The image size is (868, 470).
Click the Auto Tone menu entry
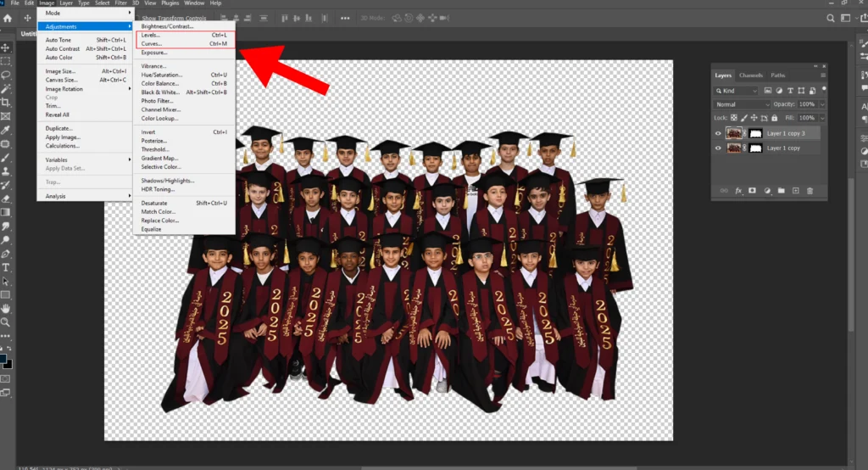(58, 40)
